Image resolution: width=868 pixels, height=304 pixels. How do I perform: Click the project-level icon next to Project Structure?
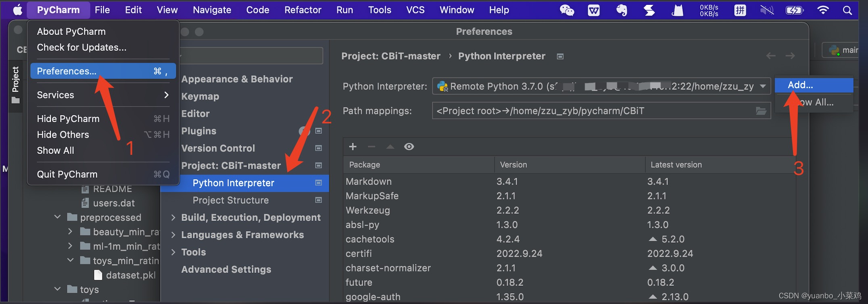(319, 200)
